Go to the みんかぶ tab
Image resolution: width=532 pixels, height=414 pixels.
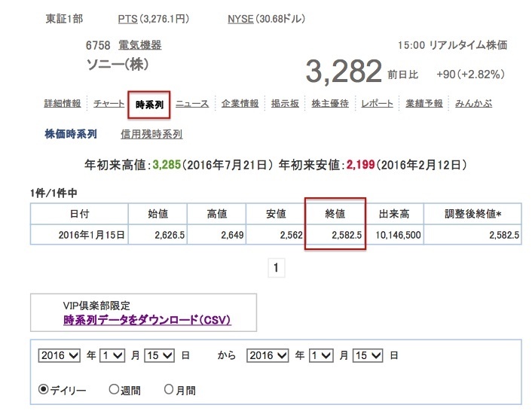[474, 103]
